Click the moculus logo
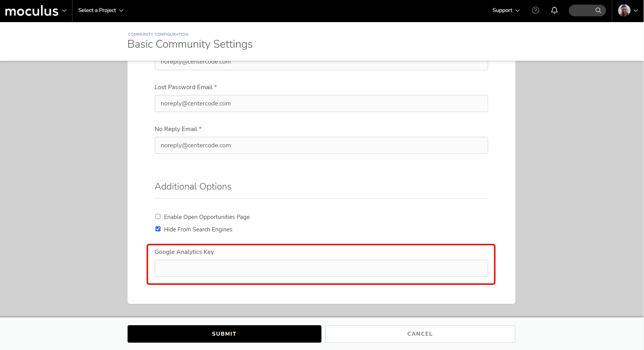 pyautogui.click(x=32, y=11)
